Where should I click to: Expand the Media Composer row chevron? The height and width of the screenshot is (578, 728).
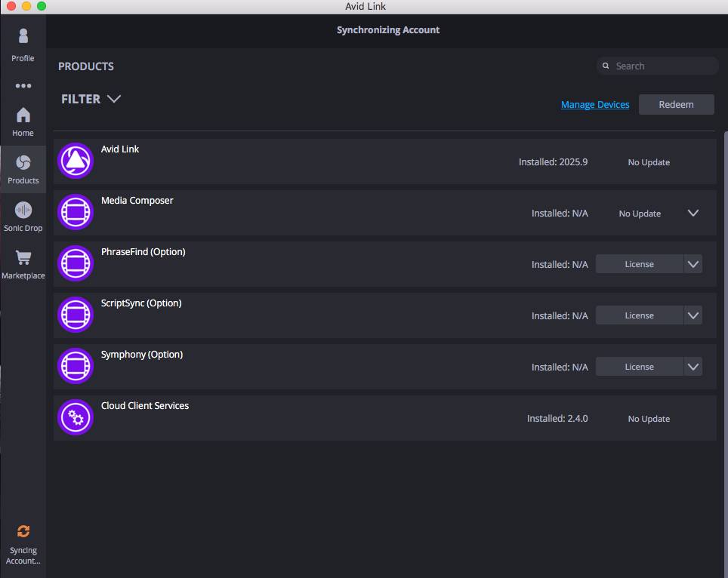tap(693, 213)
